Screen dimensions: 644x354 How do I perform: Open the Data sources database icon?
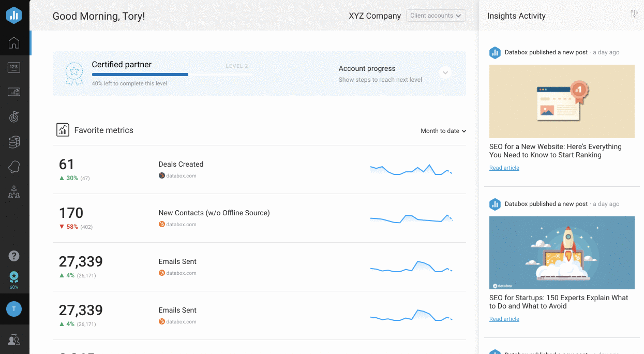(x=14, y=142)
